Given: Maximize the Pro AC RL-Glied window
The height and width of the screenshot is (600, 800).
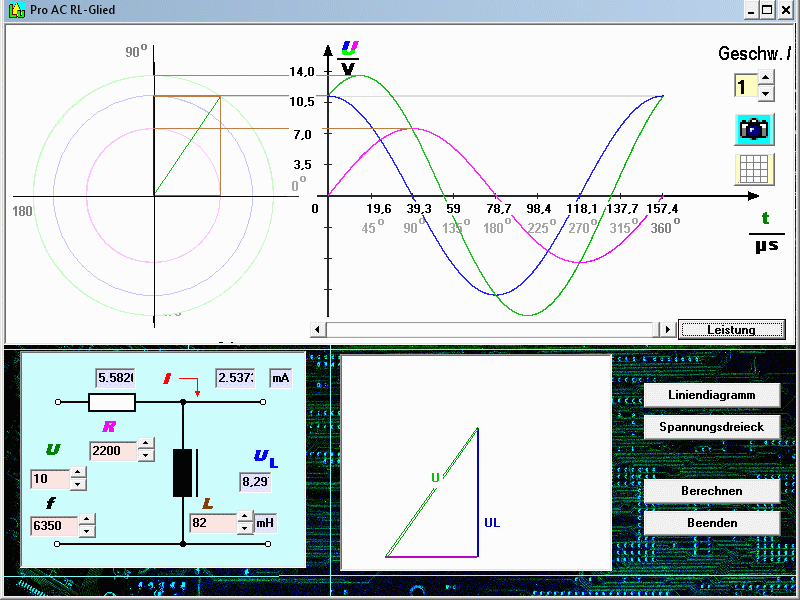Looking at the screenshot, I should [767, 10].
